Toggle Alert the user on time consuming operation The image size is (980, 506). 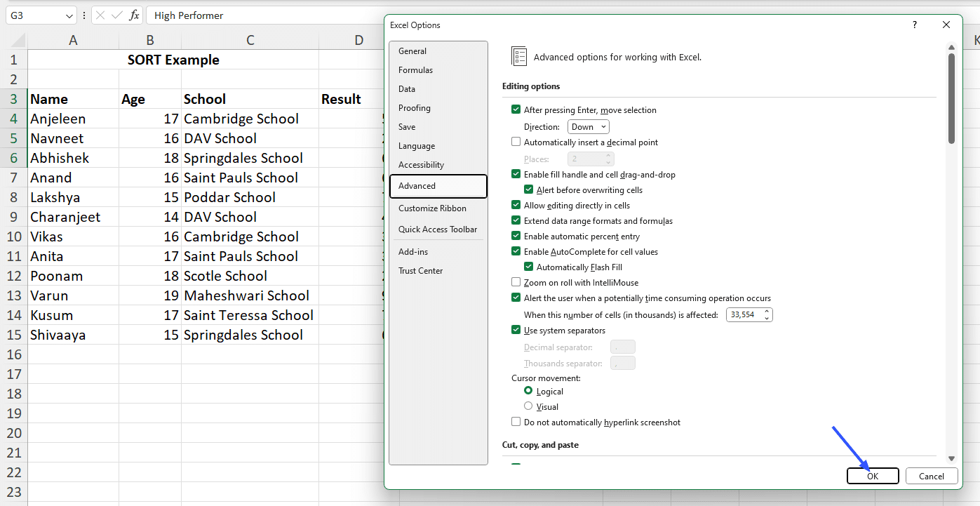tap(516, 298)
